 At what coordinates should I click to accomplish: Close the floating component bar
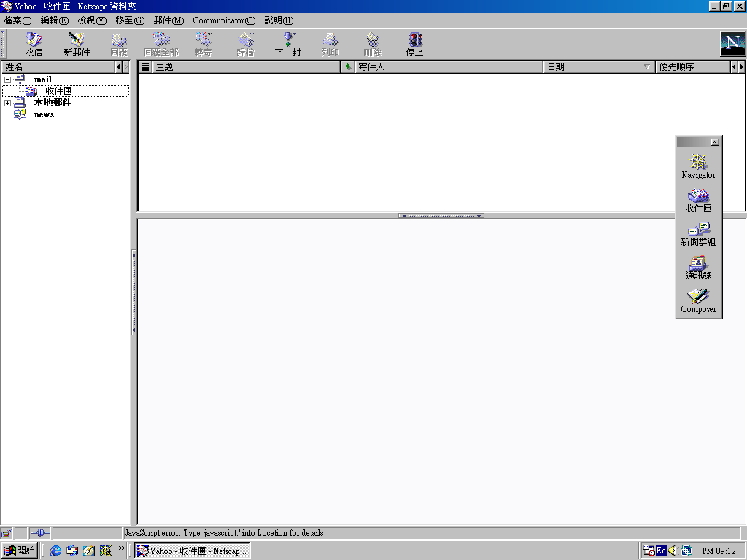715,142
